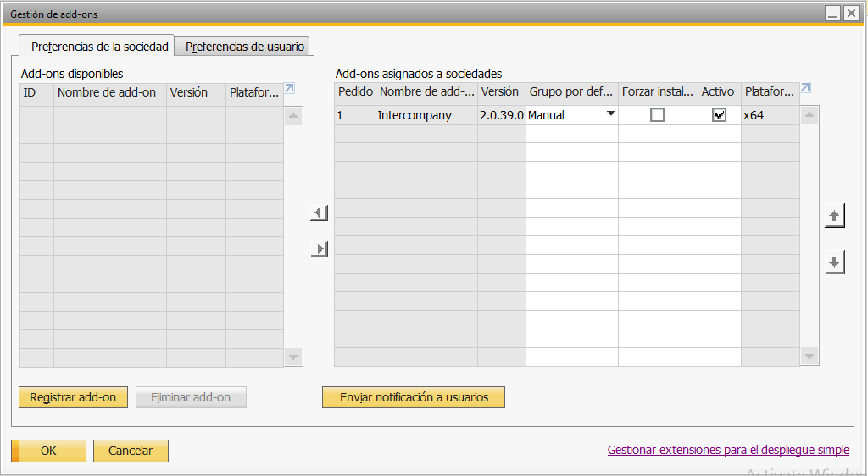Viewport: 868px width, 476px height.
Task: Confirm with the OK button
Action: pyautogui.click(x=49, y=451)
